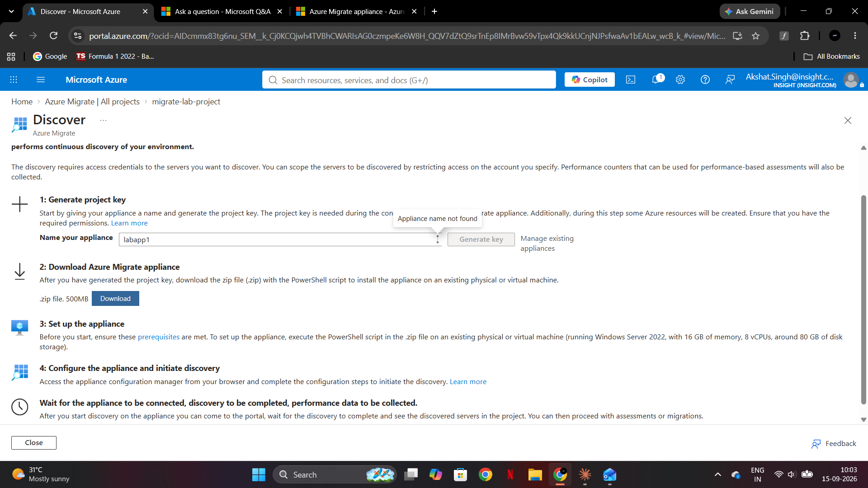Open Microsoft Store from taskbar
The height and width of the screenshot is (488, 868).
pyautogui.click(x=460, y=475)
